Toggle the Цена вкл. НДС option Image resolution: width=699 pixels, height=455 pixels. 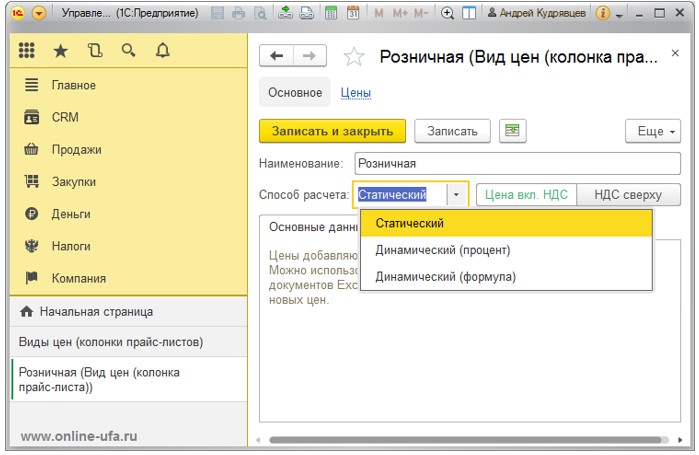526,195
